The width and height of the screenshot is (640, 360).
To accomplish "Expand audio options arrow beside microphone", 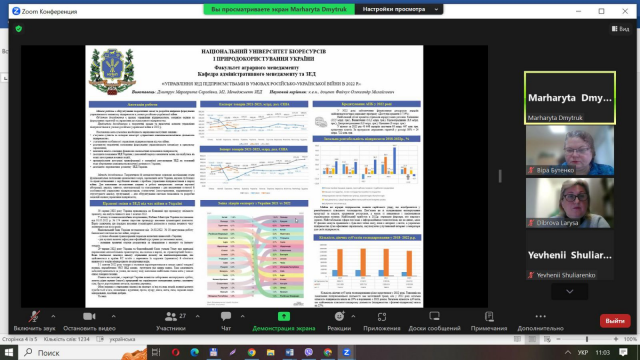I will [x=53, y=316].
